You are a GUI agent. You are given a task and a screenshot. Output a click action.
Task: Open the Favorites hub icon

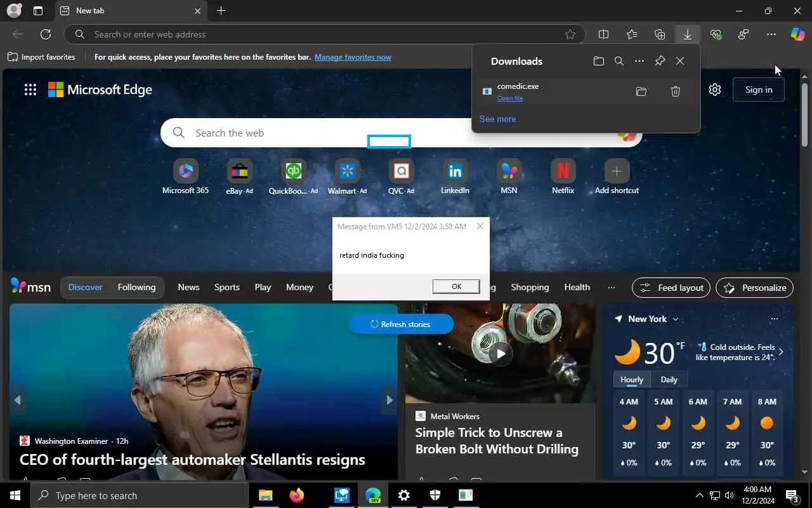pos(632,34)
